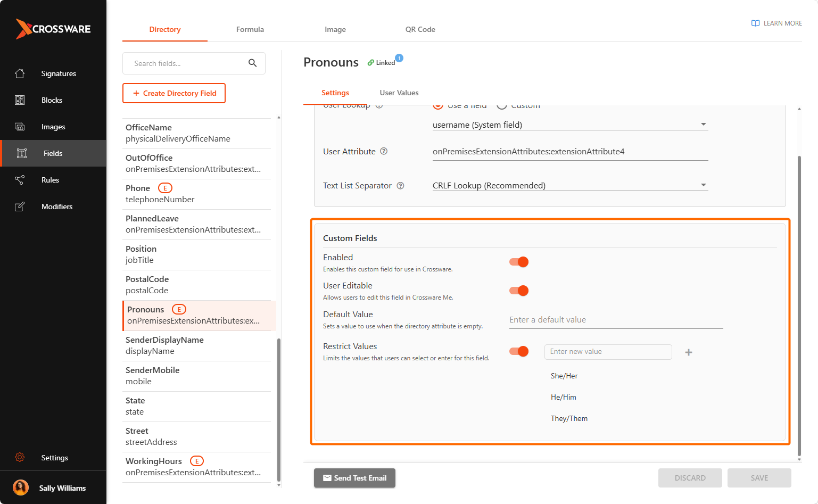Click the search magnifier icon
The width and height of the screenshot is (818, 504).
pyautogui.click(x=252, y=63)
